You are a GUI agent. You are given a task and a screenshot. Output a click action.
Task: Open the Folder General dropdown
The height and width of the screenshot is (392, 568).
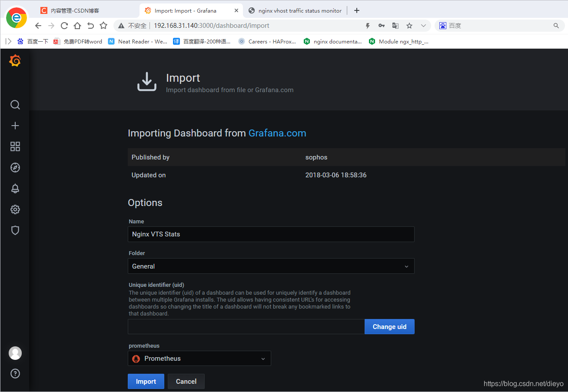271,266
